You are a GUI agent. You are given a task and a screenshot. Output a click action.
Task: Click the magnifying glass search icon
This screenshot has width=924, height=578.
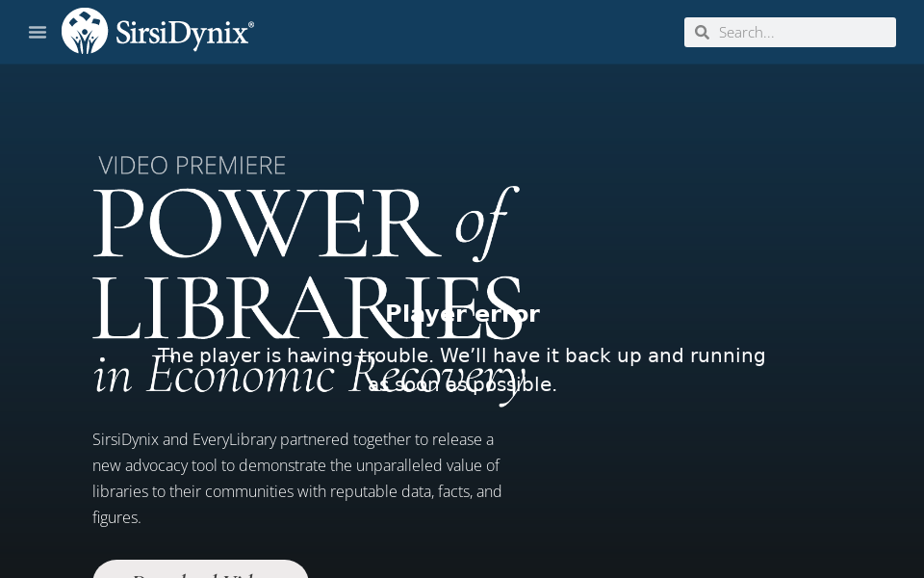click(x=702, y=32)
